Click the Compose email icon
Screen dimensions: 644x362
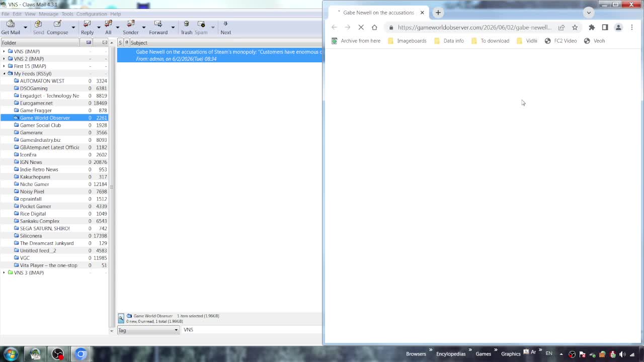[57, 27]
